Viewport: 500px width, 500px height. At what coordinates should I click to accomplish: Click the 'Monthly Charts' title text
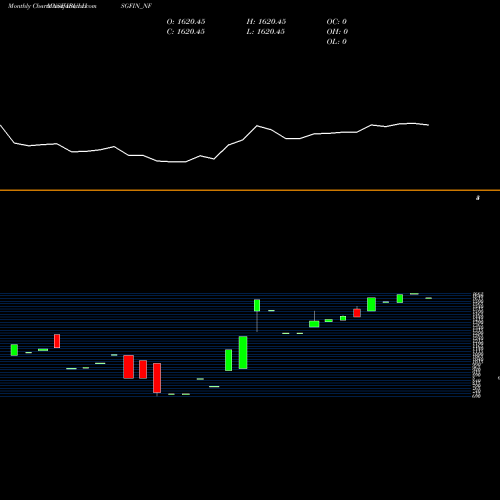(x=28, y=6)
